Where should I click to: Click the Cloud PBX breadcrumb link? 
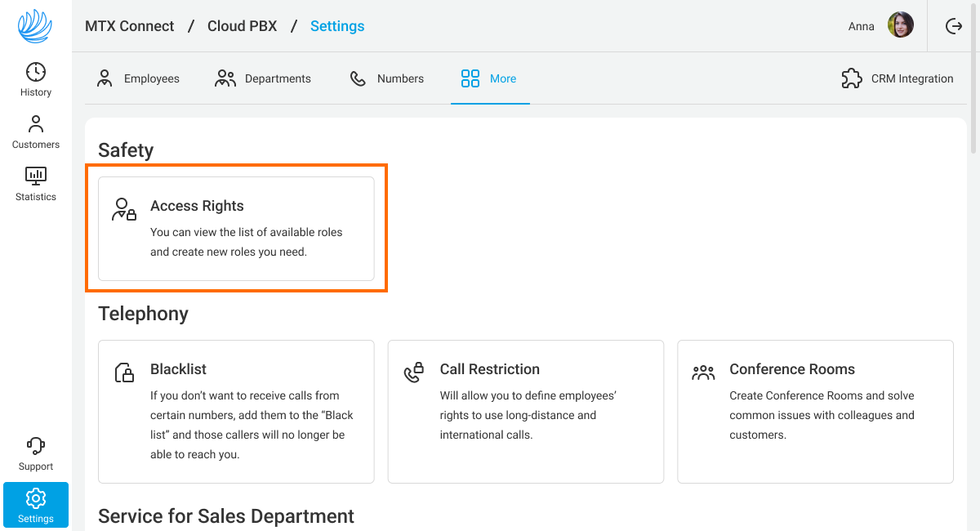pos(242,26)
